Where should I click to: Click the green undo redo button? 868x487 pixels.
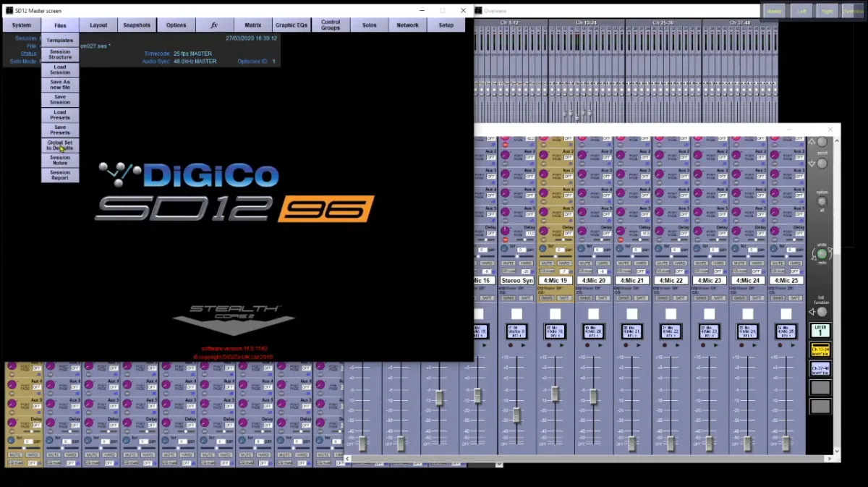(822, 254)
